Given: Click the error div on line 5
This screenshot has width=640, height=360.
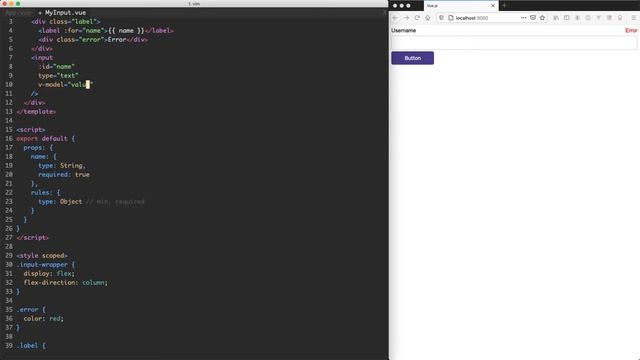Looking at the screenshot, I should coord(93,40).
